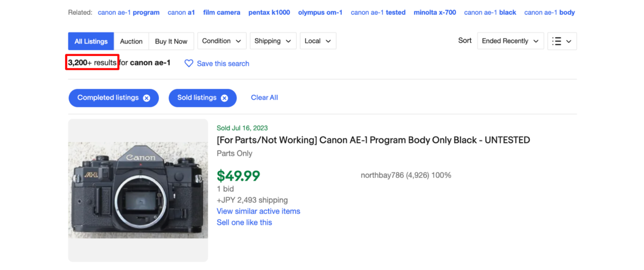Select Sell one like this

click(x=244, y=222)
